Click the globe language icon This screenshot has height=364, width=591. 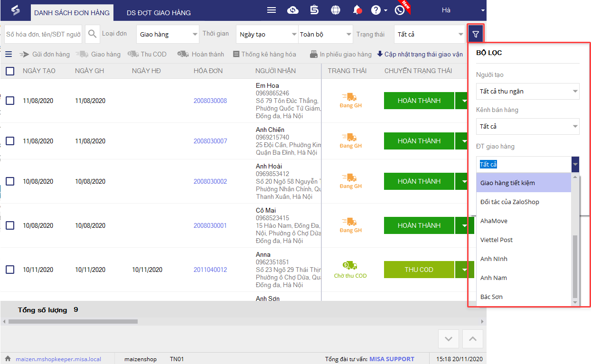tap(336, 10)
